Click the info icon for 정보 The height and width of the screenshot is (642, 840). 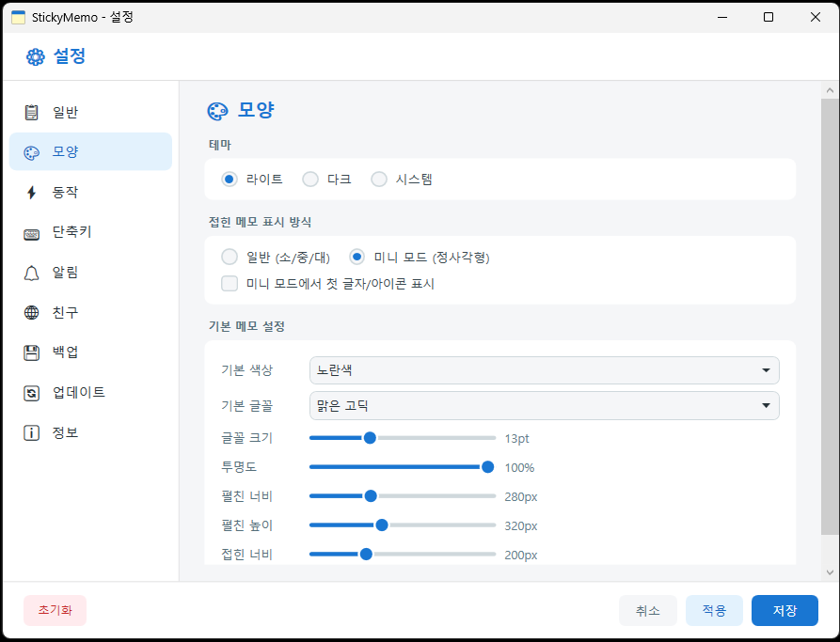32,432
